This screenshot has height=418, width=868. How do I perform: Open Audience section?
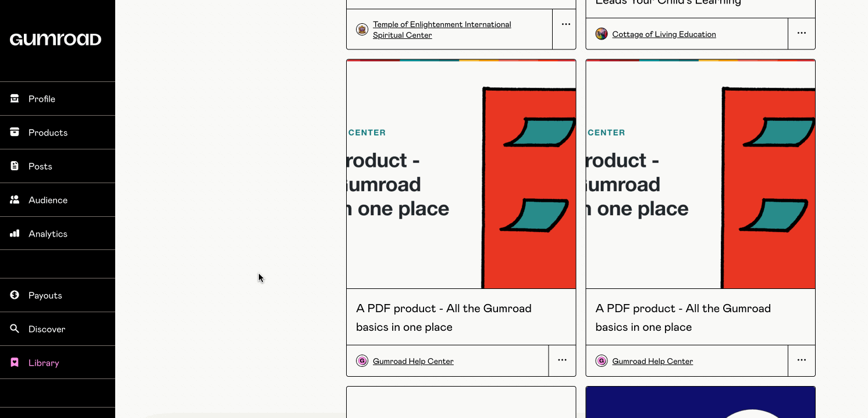point(58,199)
